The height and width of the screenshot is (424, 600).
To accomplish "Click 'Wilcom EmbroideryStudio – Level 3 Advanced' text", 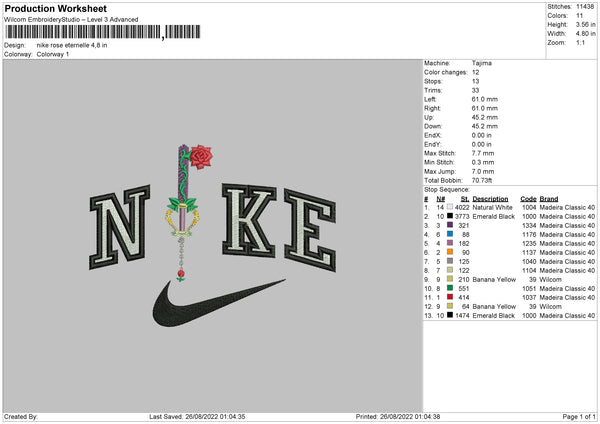I will pos(71,20).
